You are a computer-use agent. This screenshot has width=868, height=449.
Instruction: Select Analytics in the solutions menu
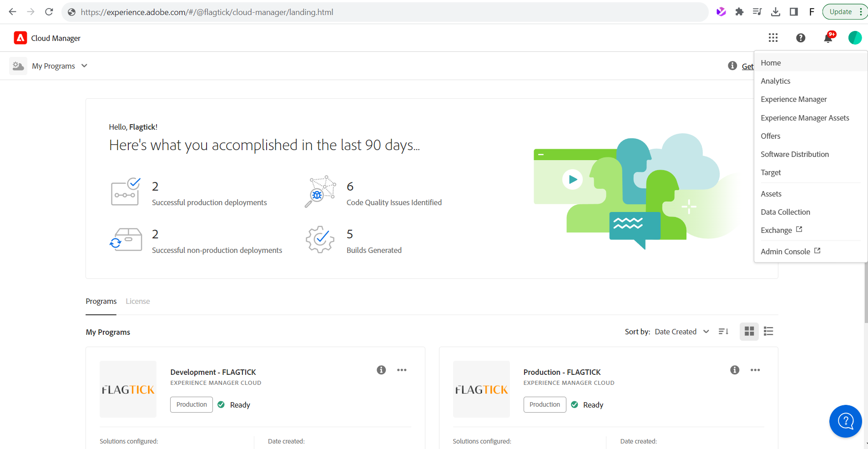[x=775, y=81]
